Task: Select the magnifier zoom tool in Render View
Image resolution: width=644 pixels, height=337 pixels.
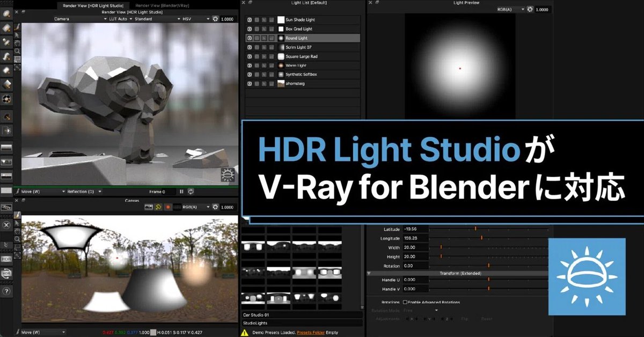Action: 18,51
